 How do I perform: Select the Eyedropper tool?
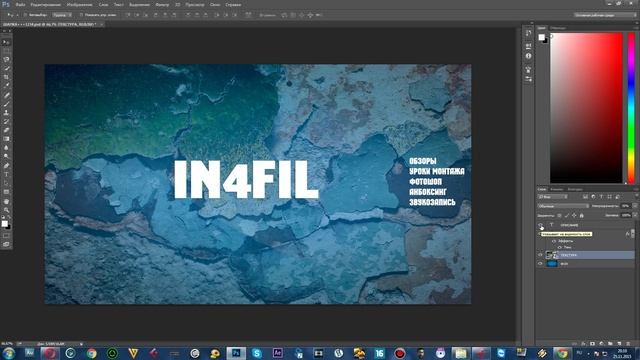click(6, 86)
